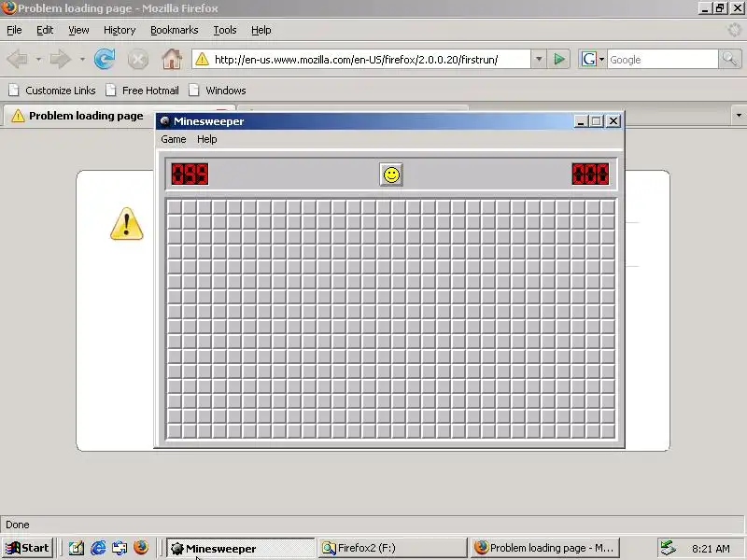Open the Firefox History menu

click(x=120, y=30)
